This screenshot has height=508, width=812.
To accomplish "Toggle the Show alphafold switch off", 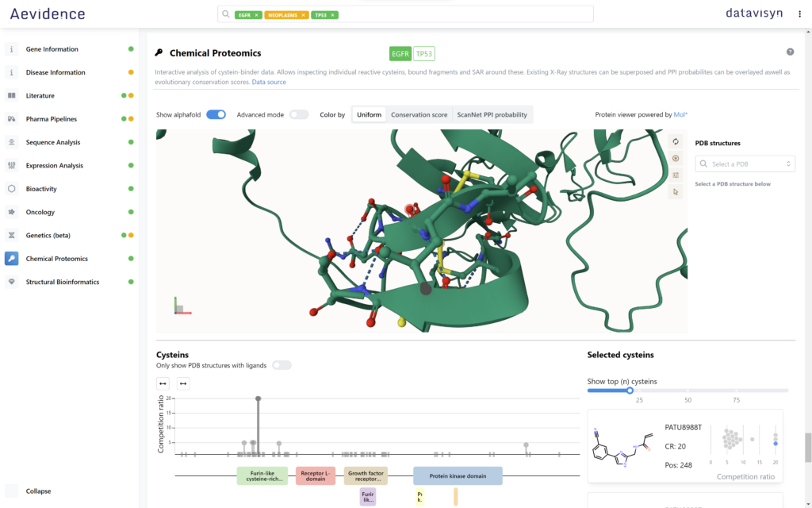I will coord(216,114).
